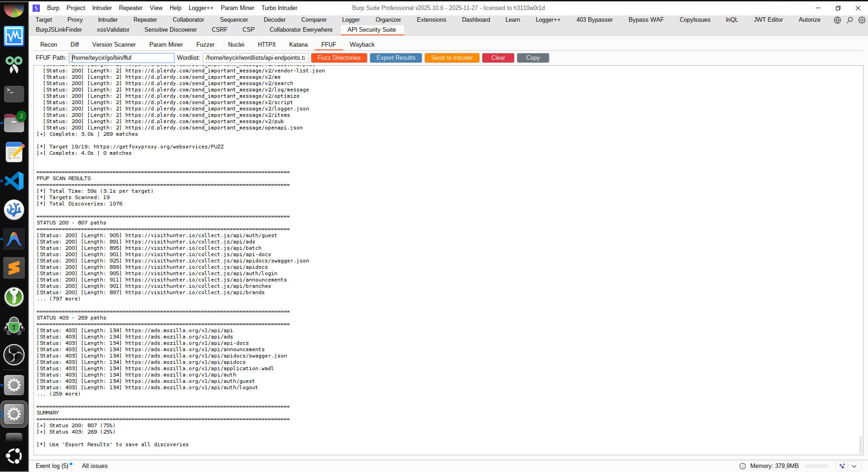Image resolution: width=868 pixels, height=472 pixels.
Task: Switch to the Recon sub-tab
Action: 48,44
